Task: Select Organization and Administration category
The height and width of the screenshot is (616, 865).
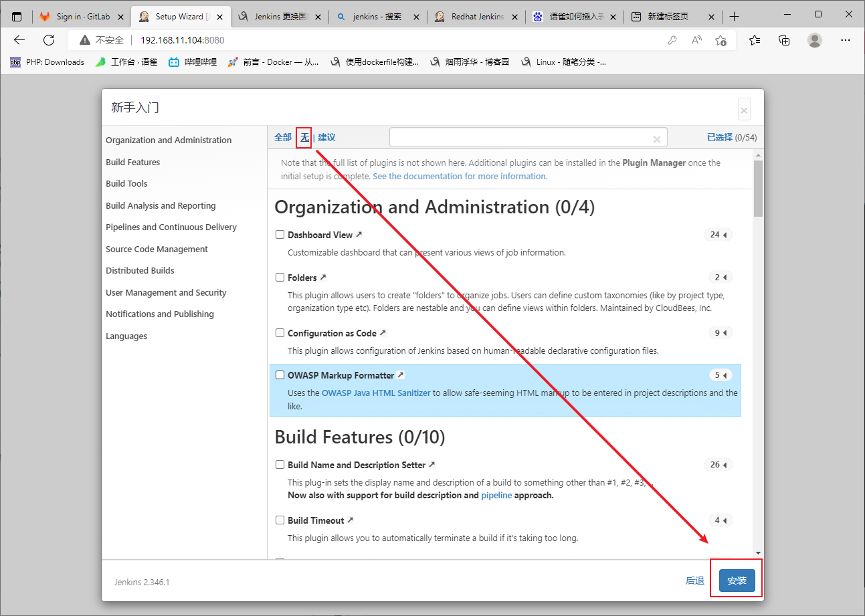Action: click(169, 140)
